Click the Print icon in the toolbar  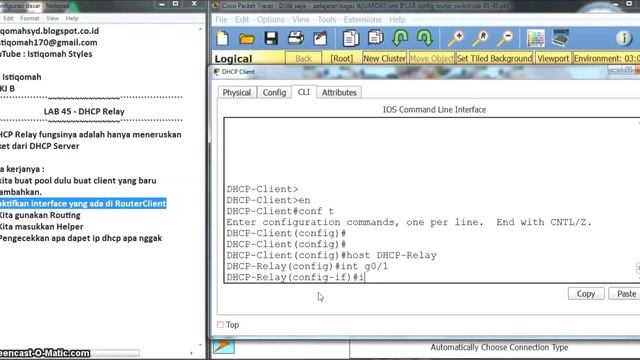(x=296, y=38)
